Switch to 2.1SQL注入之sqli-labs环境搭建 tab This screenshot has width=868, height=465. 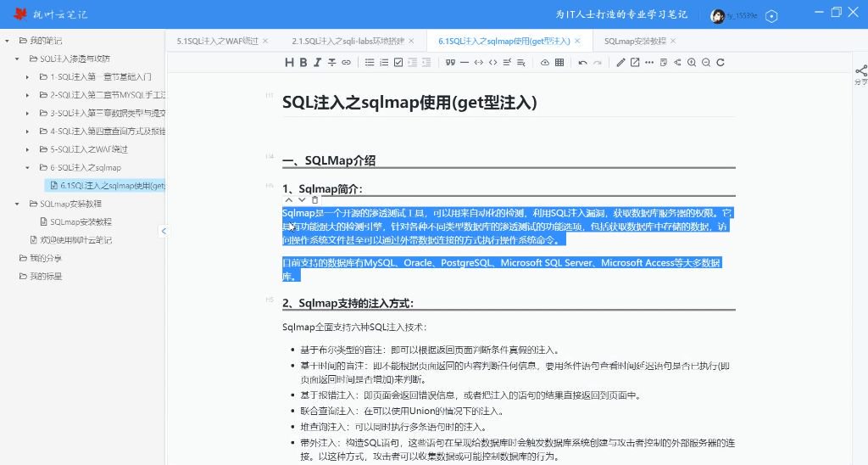[x=348, y=41]
